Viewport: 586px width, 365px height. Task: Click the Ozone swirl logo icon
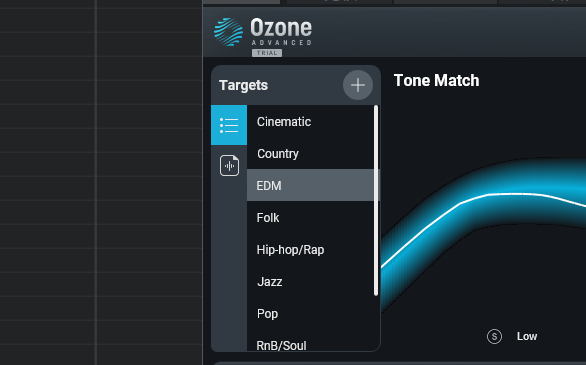[x=228, y=32]
